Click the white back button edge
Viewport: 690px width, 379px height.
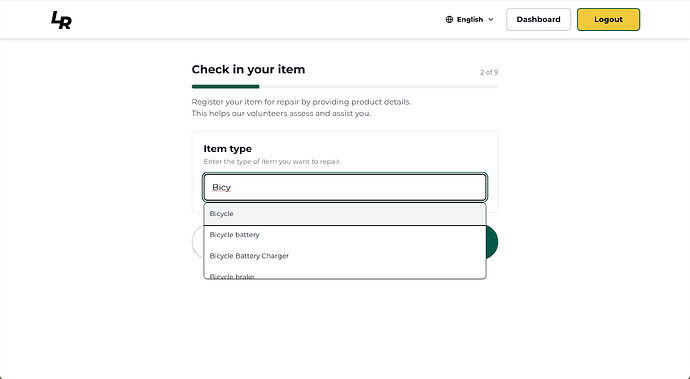pos(198,242)
